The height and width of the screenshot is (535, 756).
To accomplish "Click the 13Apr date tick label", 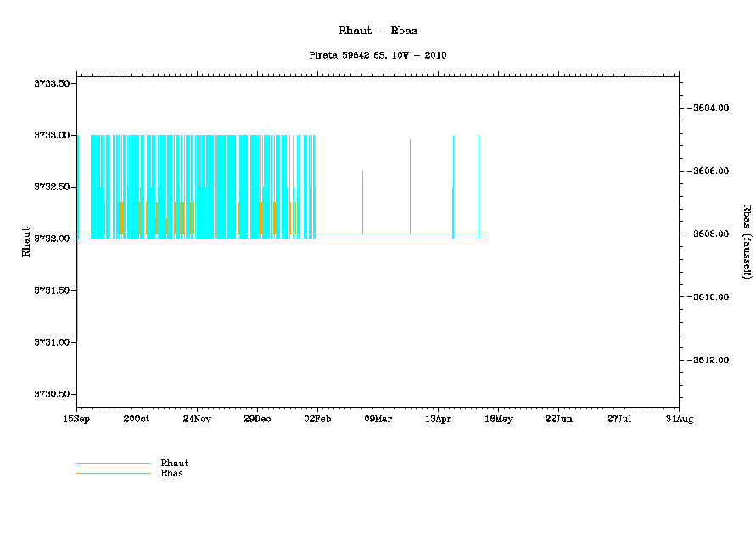I will click(x=438, y=419).
